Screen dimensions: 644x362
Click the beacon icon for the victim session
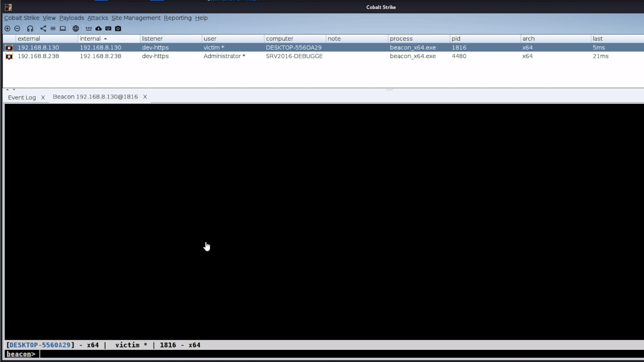9,48
